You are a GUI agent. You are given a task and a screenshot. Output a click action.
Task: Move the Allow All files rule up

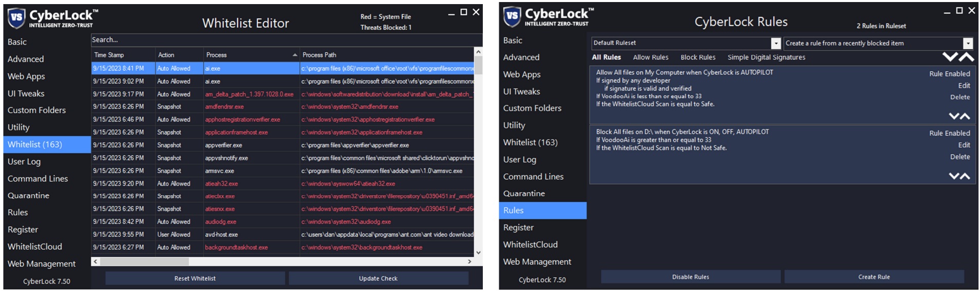965,116
